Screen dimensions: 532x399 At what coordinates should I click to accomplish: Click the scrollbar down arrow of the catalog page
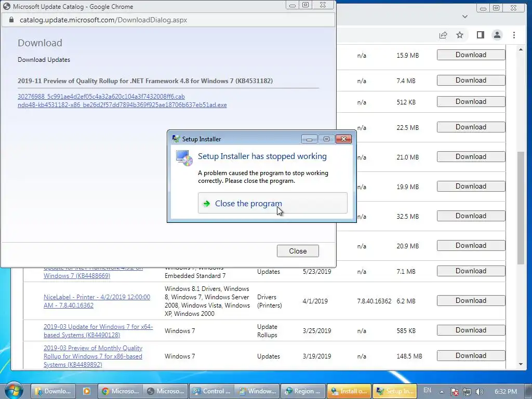pos(521,364)
